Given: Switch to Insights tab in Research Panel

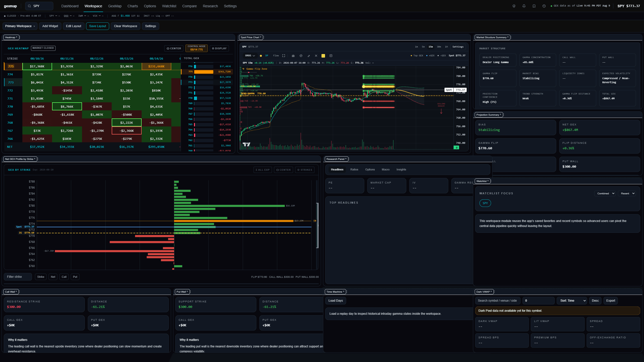Looking at the screenshot, I should point(401,170).
